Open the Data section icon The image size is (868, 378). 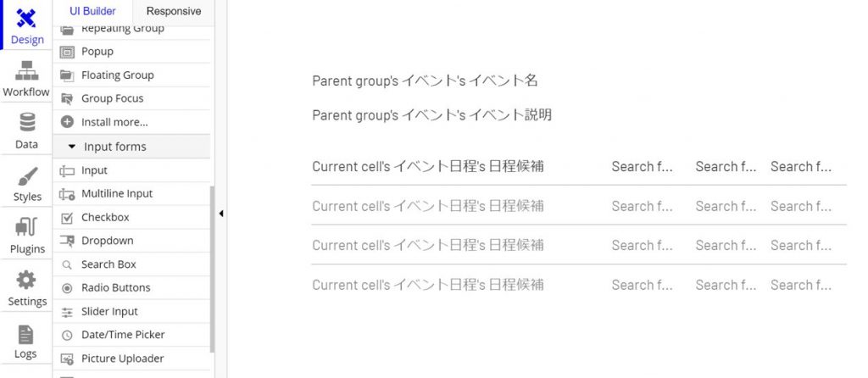26,122
